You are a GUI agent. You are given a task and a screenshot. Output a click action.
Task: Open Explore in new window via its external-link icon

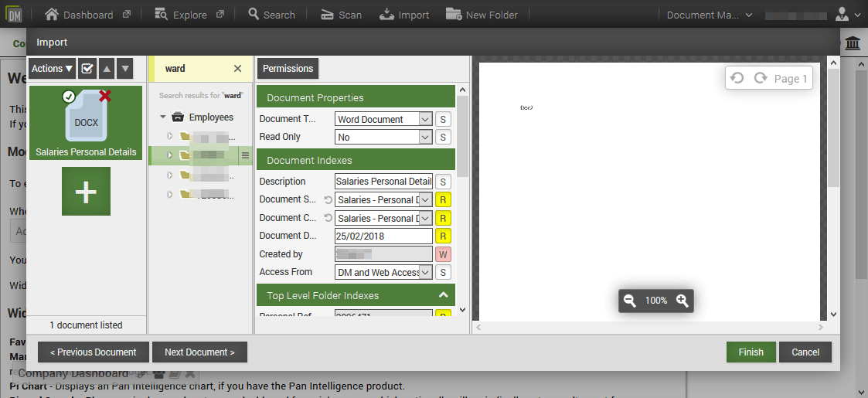(x=220, y=15)
